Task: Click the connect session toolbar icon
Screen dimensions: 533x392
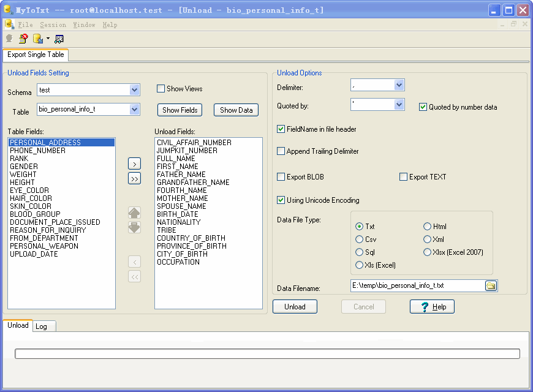Action: click(9, 39)
